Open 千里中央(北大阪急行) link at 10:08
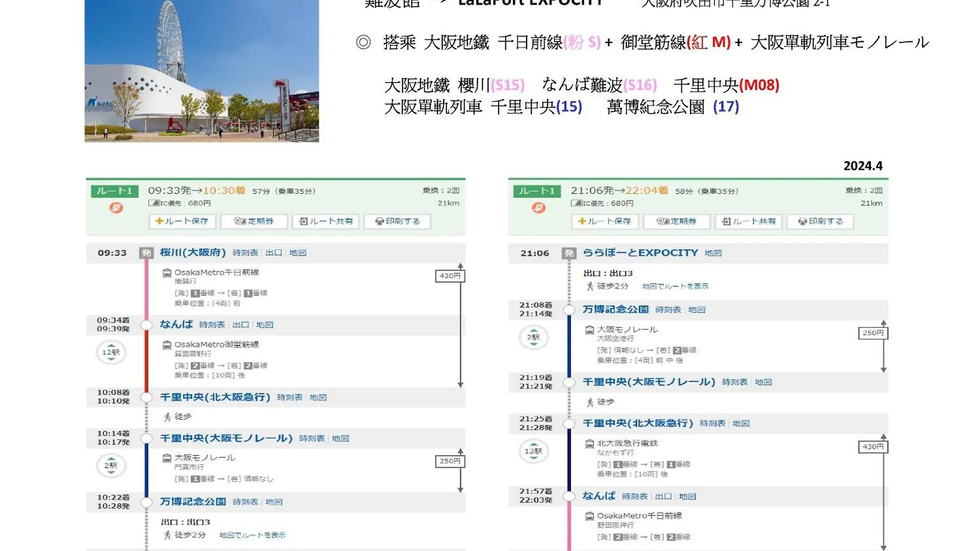This screenshot has width=980, height=551. coord(215,397)
